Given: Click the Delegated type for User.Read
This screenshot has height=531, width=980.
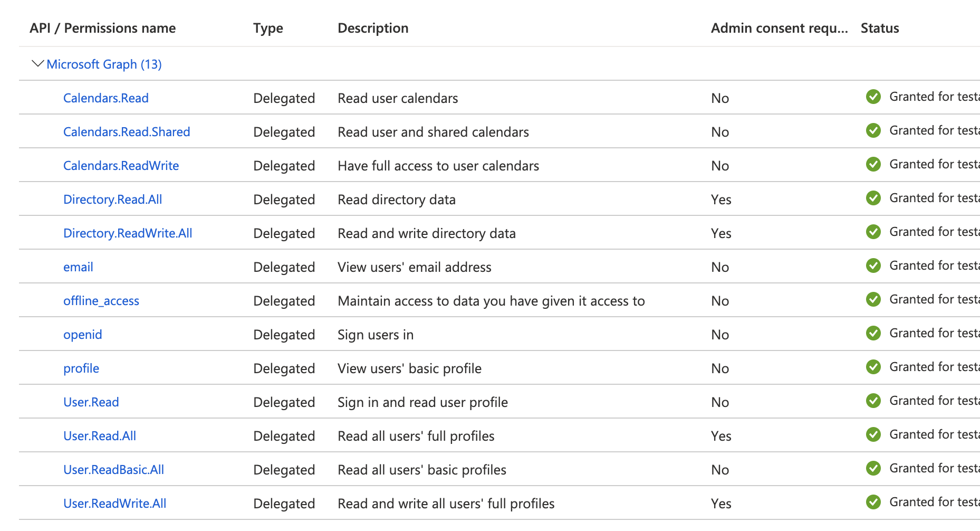Looking at the screenshot, I should pos(284,402).
